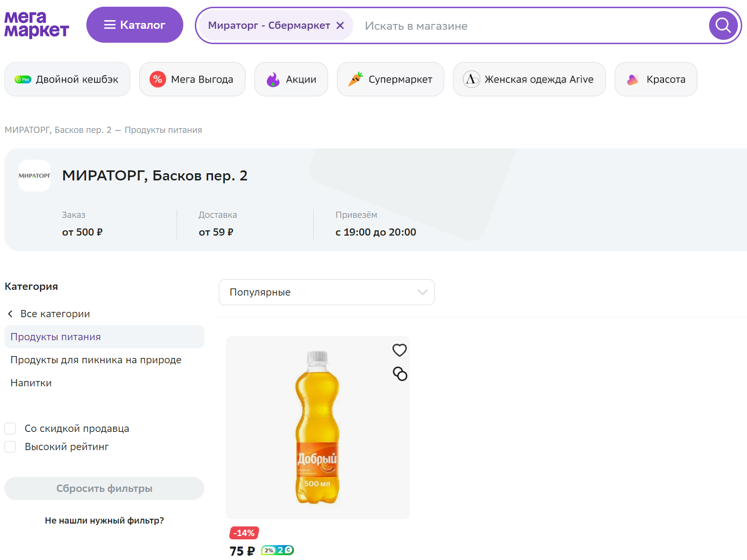Add Добрый drink to favorites heart

[x=400, y=350]
